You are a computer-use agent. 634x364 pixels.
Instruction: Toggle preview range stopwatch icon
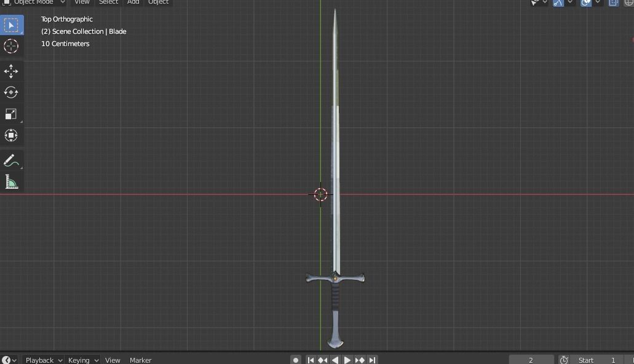click(x=564, y=360)
